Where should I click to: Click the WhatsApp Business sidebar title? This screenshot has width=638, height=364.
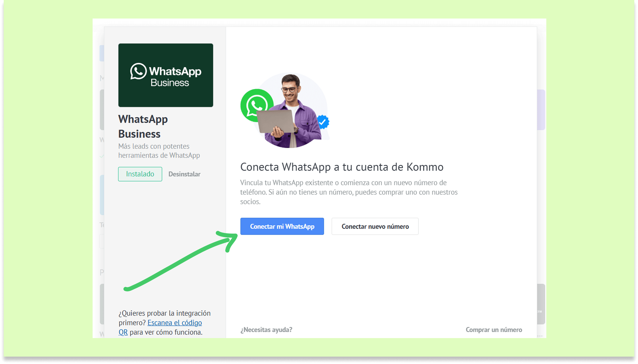coord(143,126)
